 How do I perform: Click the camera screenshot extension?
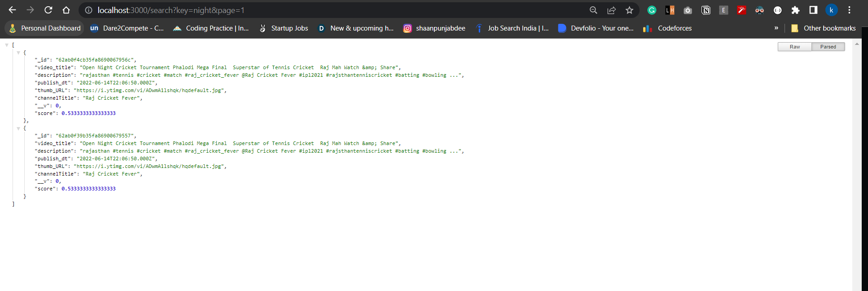click(688, 10)
